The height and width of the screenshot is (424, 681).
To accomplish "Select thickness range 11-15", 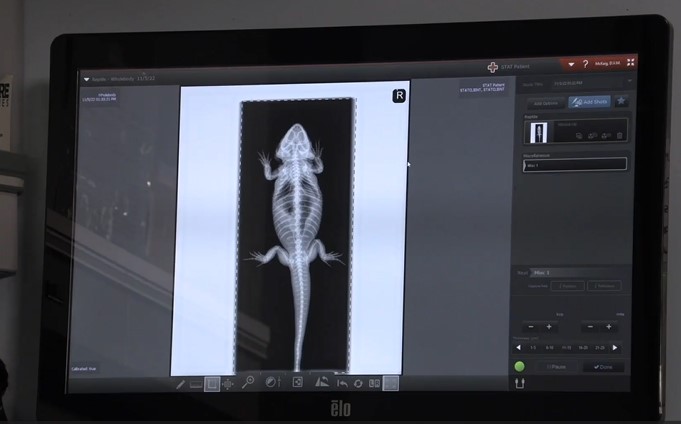I will pyautogui.click(x=566, y=348).
